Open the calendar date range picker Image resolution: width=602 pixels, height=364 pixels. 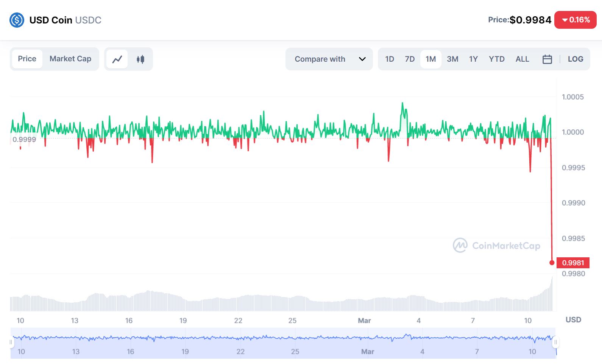pos(547,59)
